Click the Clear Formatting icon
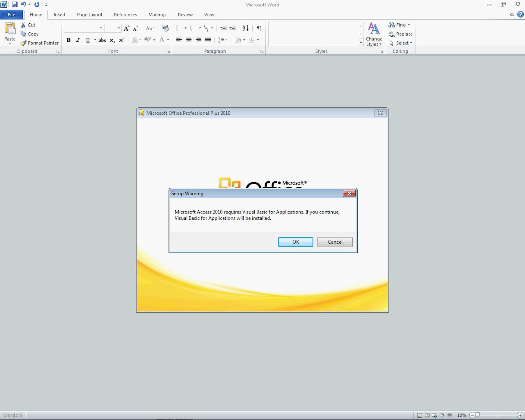 pos(165,28)
